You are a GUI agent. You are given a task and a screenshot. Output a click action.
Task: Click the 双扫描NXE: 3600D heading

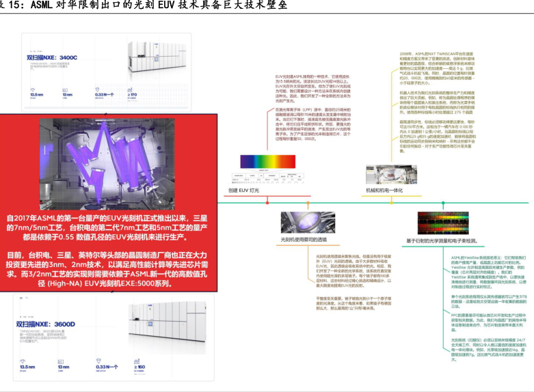(x=46, y=324)
